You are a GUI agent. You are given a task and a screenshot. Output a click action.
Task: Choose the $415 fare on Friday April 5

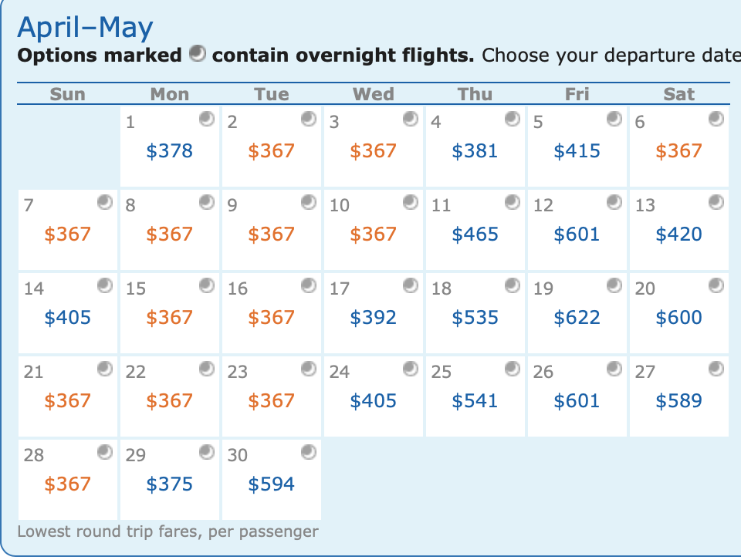577,151
